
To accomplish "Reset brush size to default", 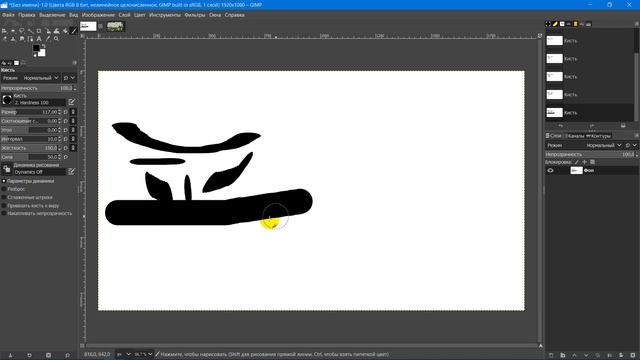I will point(66,112).
